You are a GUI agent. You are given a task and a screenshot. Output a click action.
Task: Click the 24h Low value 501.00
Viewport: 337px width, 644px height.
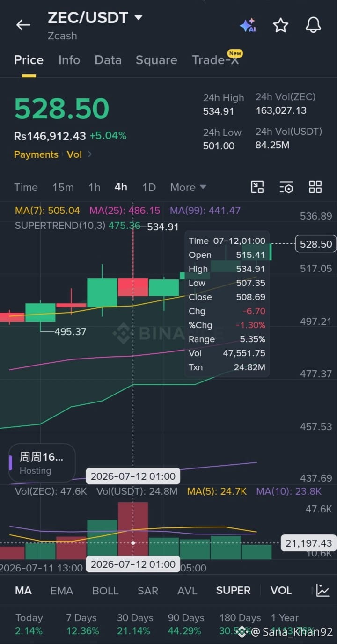pos(219,146)
